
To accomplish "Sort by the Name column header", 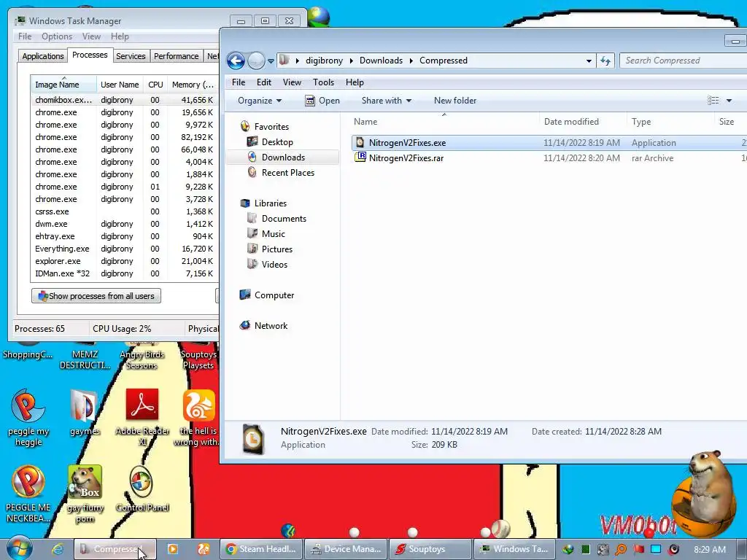I will 365,122.
